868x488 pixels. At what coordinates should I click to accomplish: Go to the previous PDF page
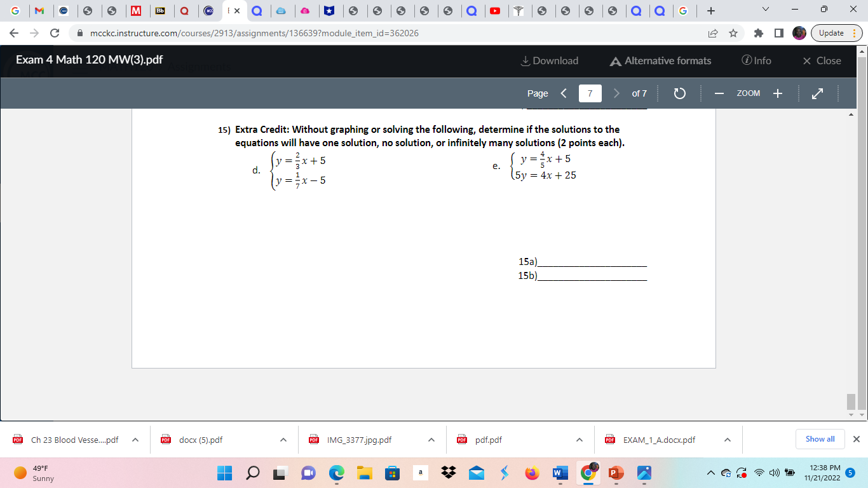[564, 93]
